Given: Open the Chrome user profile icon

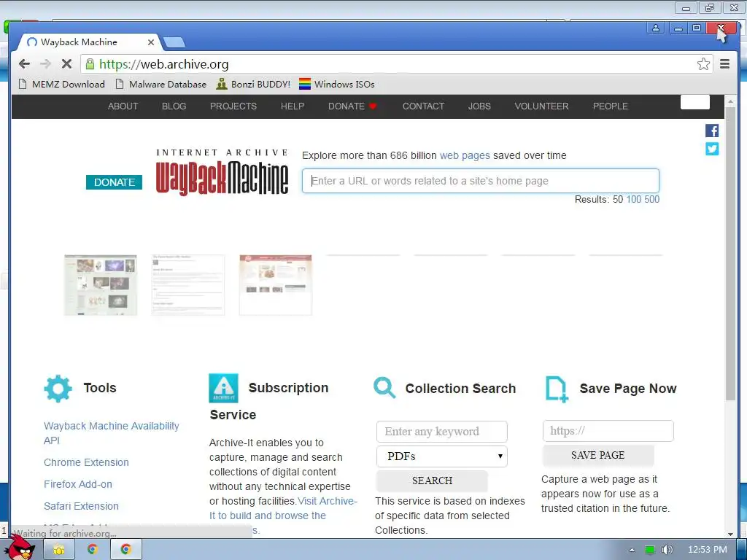Looking at the screenshot, I should tap(656, 28).
